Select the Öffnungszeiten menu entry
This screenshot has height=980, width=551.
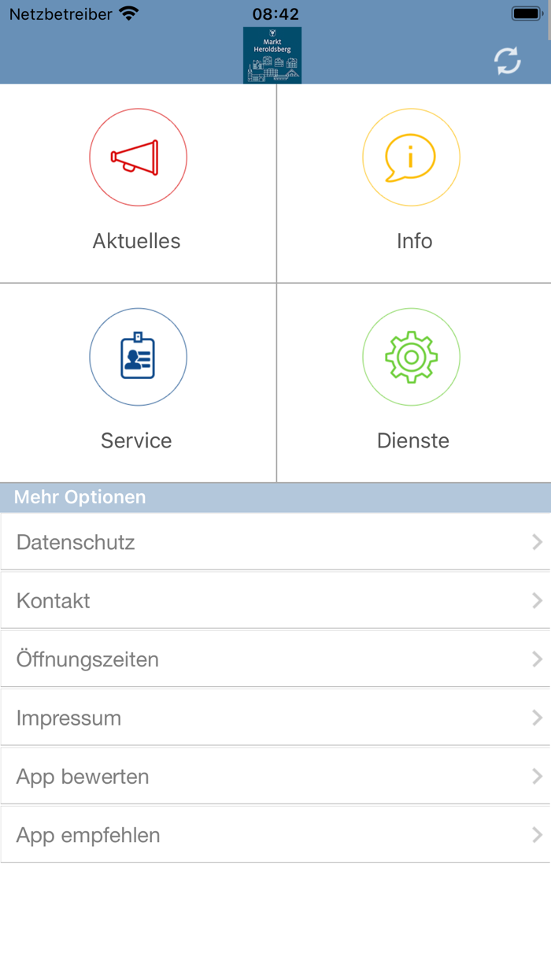pyautogui.click(x=87, y=659)
